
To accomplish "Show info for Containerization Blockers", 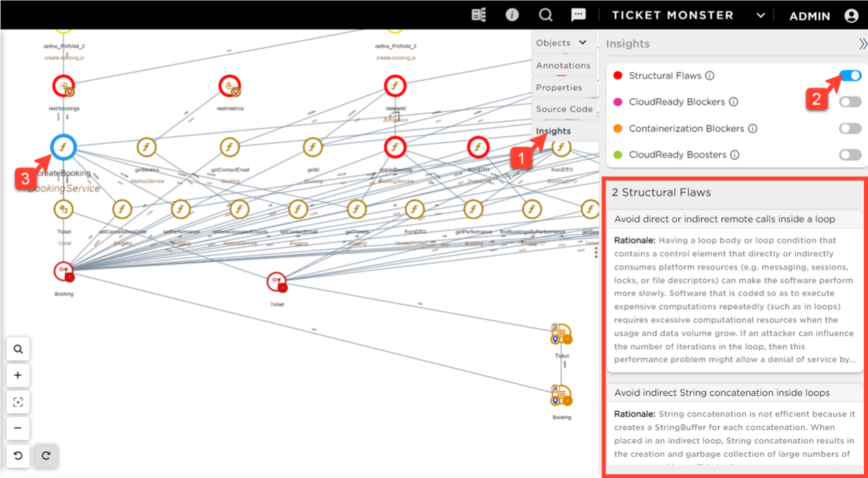I will (x=753, y=128).
